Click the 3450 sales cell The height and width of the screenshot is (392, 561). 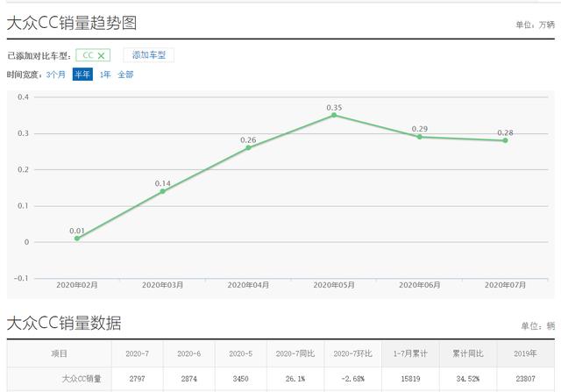click(241, 379)
